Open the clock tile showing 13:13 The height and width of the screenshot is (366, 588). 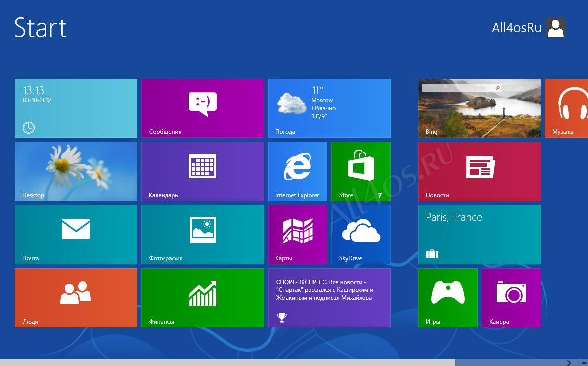76,108
